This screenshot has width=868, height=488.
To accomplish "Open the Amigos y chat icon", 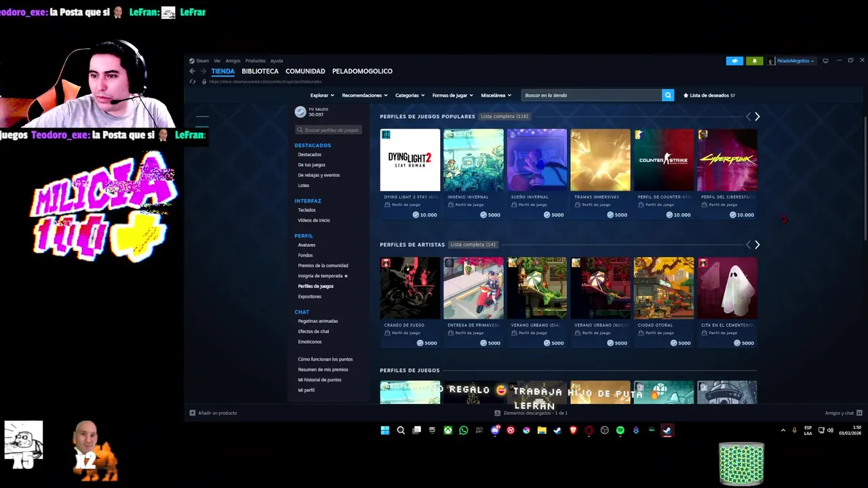I will click(x=859, y=413).
